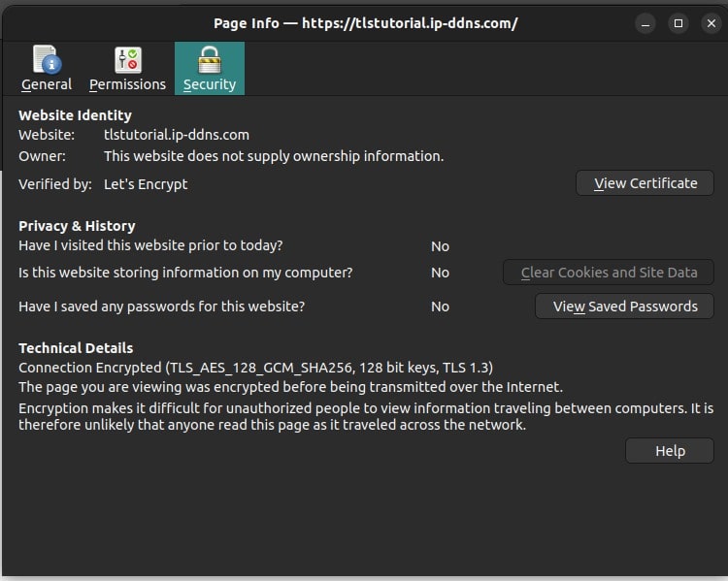Click the website value tlstutorial.ip-ddns.com
The width and height of the screenshot is (728, 581).
[177, 135]
